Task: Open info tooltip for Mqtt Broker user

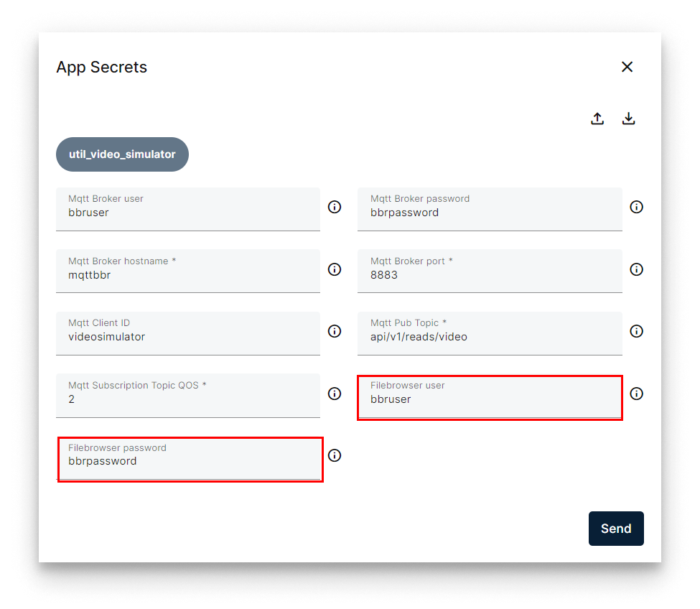Action: (334, 207)
